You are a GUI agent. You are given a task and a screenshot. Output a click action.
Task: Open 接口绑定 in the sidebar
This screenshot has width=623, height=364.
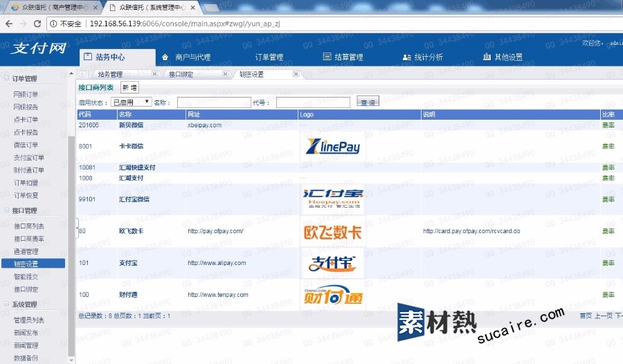click(x=26, y=289)
